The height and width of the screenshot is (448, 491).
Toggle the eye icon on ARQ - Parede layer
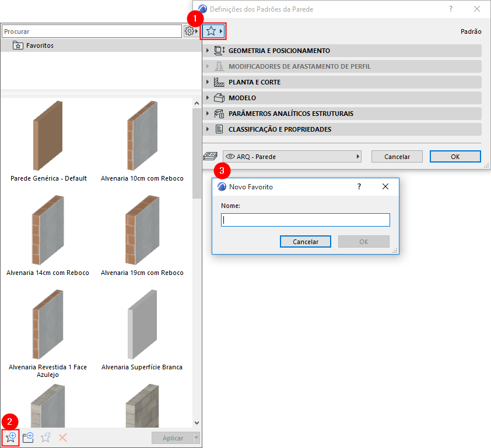[230, 156]
